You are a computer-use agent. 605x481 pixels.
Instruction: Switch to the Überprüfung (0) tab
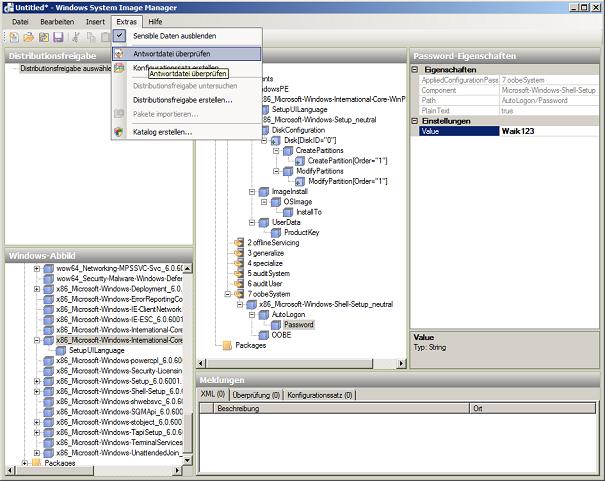(256, 395)
